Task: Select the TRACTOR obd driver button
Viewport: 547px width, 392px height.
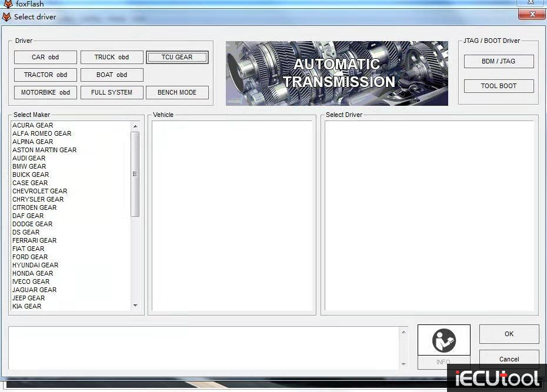Action: coord(45,75)
